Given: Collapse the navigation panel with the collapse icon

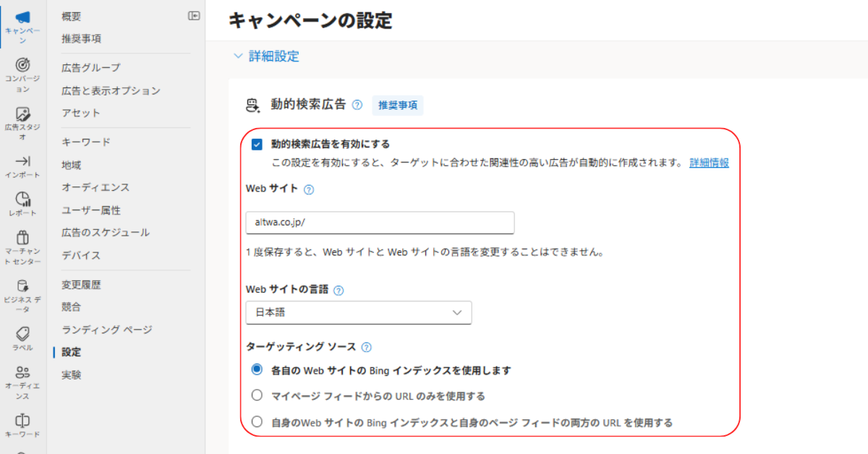Looking at the screenshot, I should click(194, 16).
